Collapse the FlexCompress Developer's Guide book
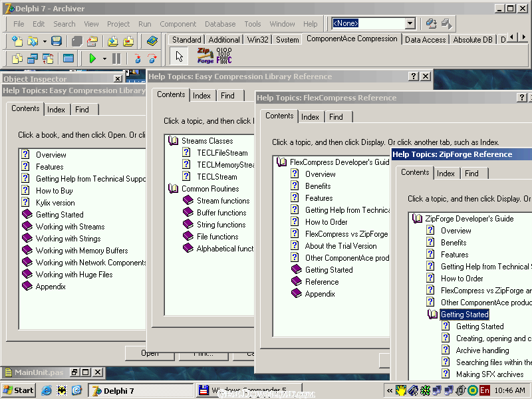The image size is (532, 399). [x=281, y=162]
